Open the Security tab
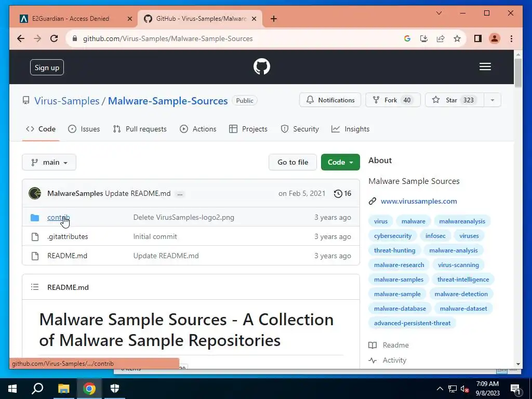Screen dimensions: 532x399 click(x=300, y=129)
